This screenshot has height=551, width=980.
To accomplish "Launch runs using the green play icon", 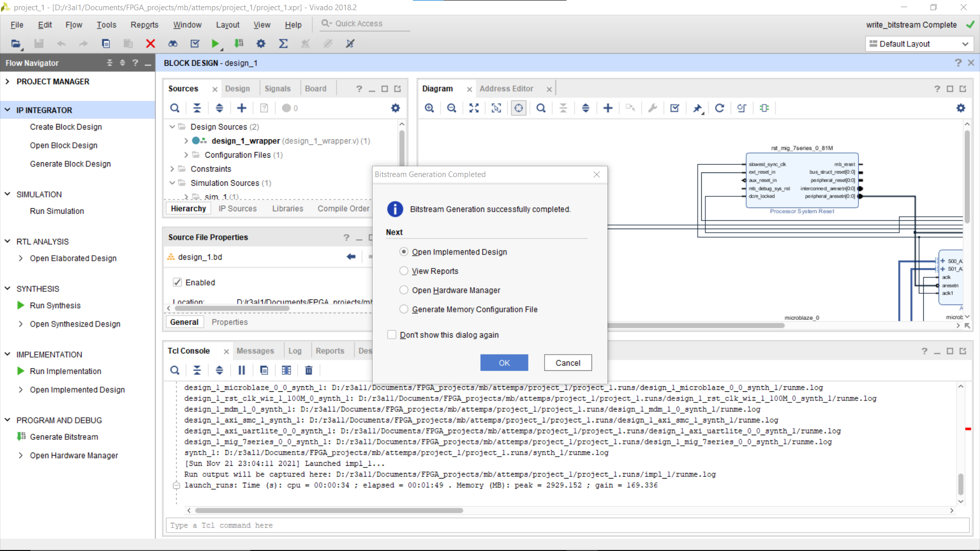I will pyautogui.click(x=215, y=44).
